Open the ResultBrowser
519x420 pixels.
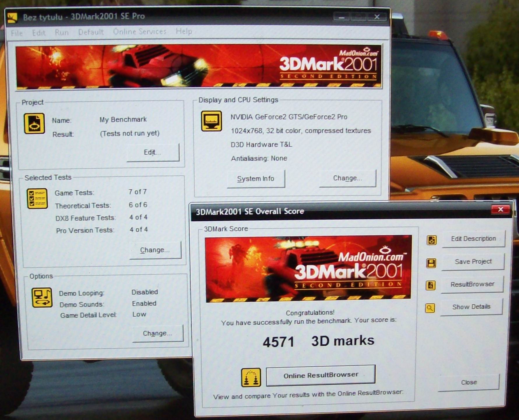(x=472, y=284)
